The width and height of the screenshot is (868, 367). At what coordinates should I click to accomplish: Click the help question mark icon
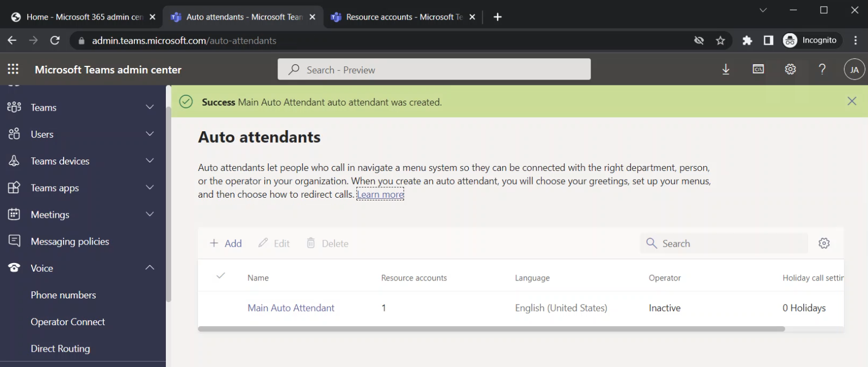click(x=822, y=69)
